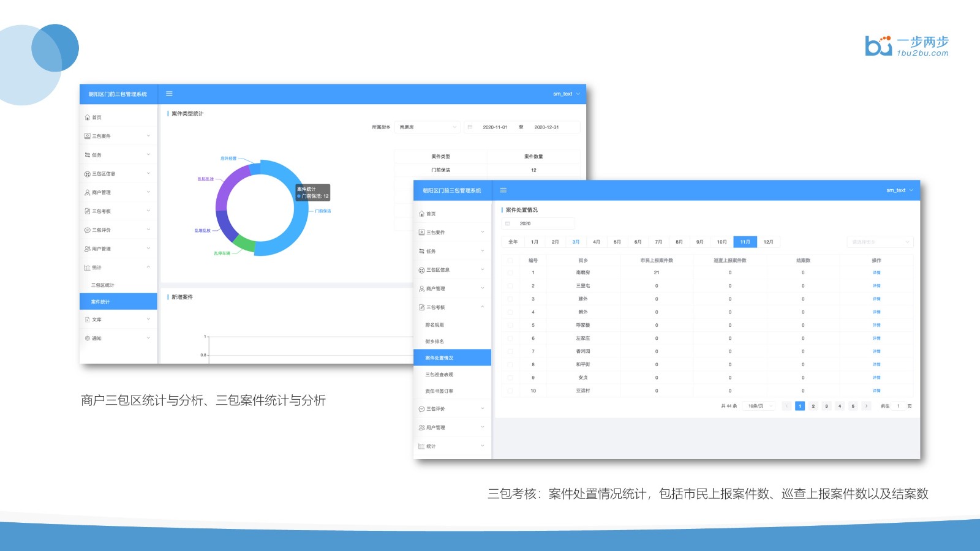This screenshot has height=551, width=980.
Task: Open the 10条/页 page-size dropdown
Action: pyautogui.click(x=759, y=406)
